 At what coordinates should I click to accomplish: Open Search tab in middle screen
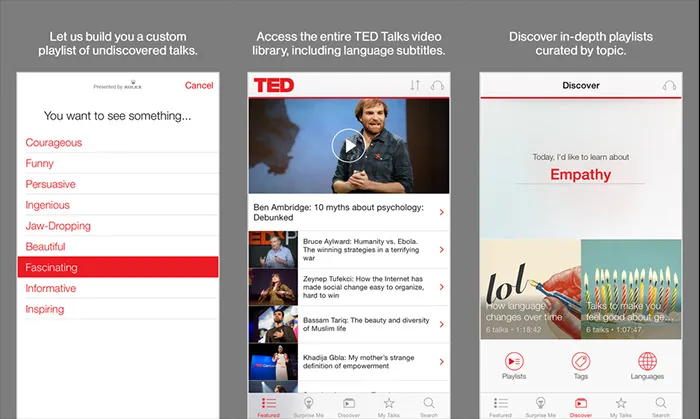[429, 405]
